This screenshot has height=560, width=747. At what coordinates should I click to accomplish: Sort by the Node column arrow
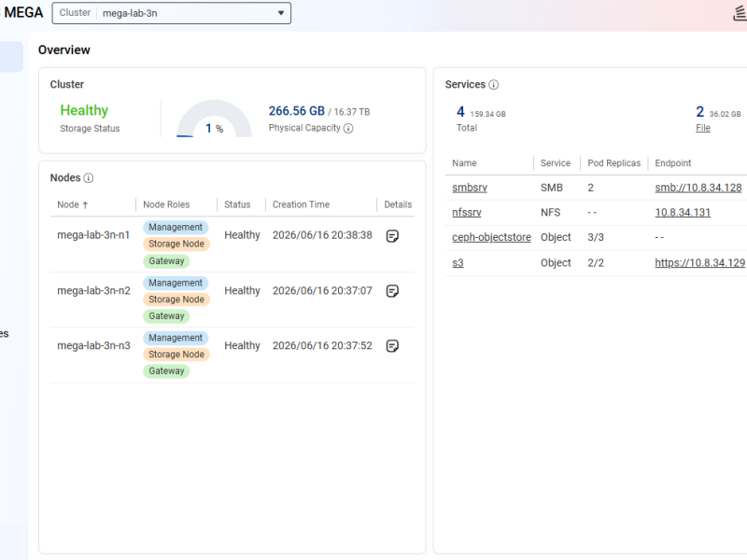[85, 205]
